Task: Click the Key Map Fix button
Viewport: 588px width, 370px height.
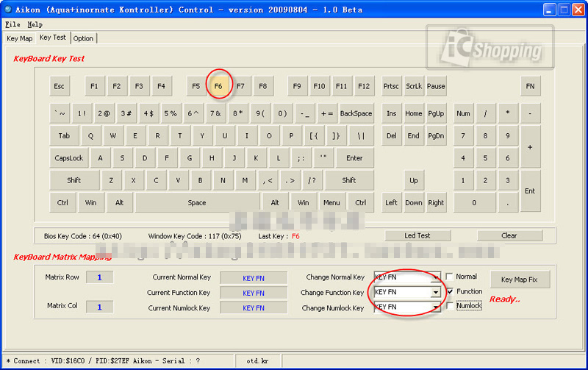Action: [519, 280]
